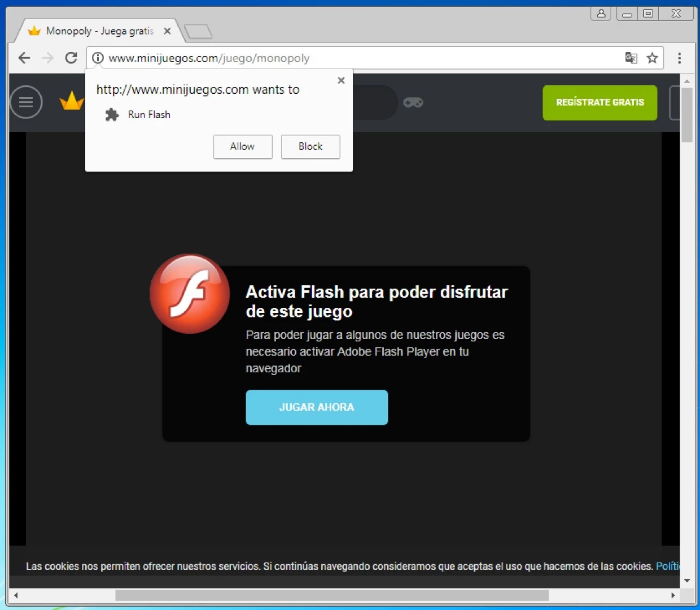Open the hamburger menu on Minijuegos site

(26, 102)
